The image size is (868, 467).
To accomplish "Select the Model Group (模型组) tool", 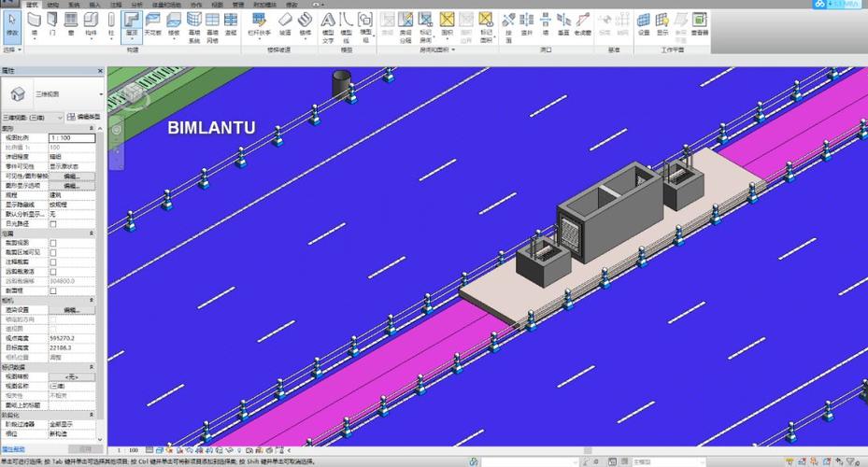I will 365,26.
